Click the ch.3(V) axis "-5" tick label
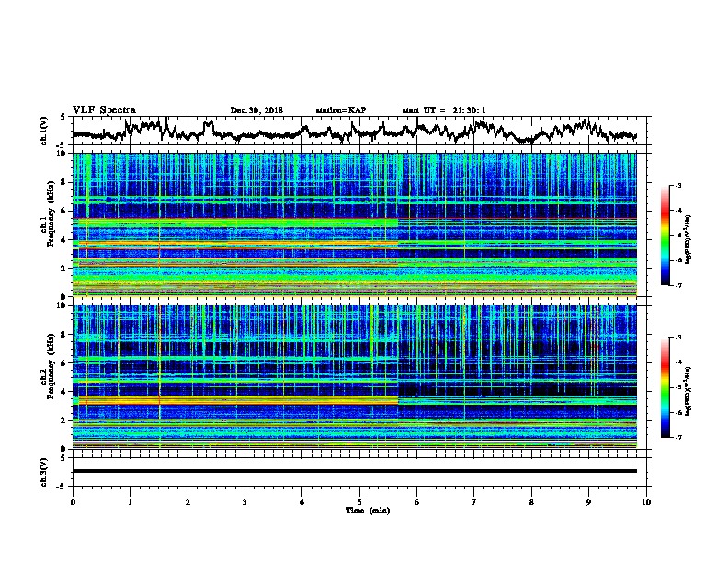The image size is (728, 563). point(62,487)
